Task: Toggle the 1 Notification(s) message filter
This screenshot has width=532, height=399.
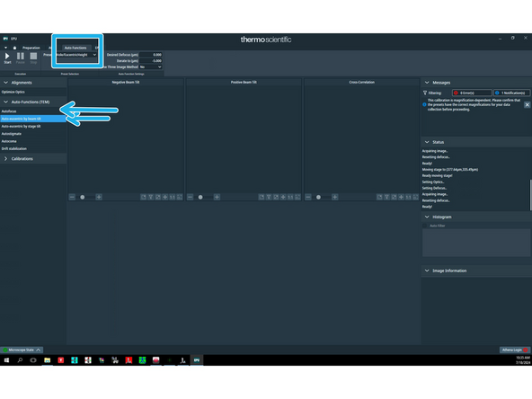Action: click(x=512, y=93)
